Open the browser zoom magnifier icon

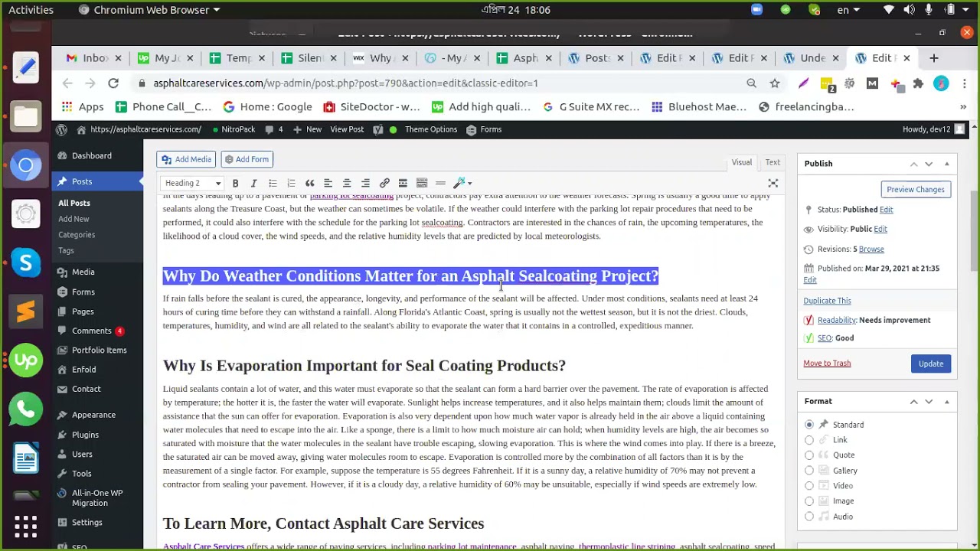point(751,83)
